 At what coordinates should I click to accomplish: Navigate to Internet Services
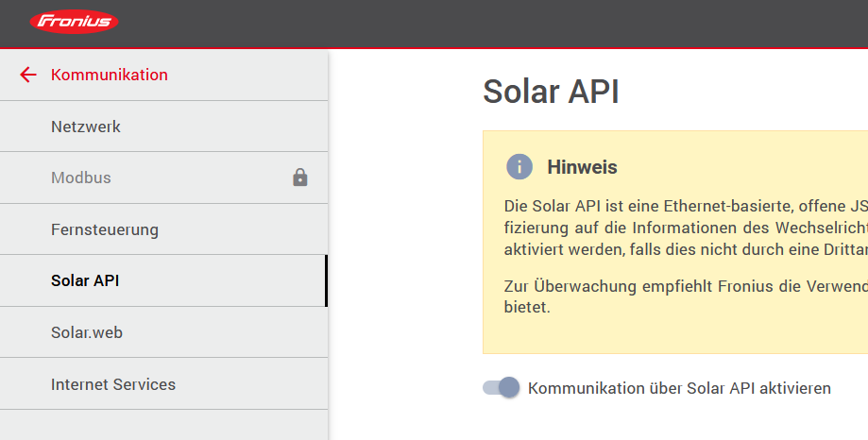point(113,384)
